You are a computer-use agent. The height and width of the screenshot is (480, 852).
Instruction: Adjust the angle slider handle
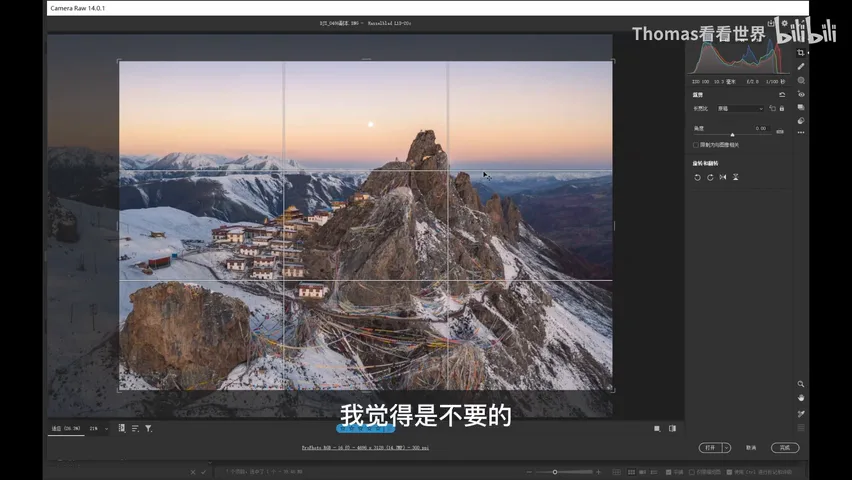coord(732,134)
